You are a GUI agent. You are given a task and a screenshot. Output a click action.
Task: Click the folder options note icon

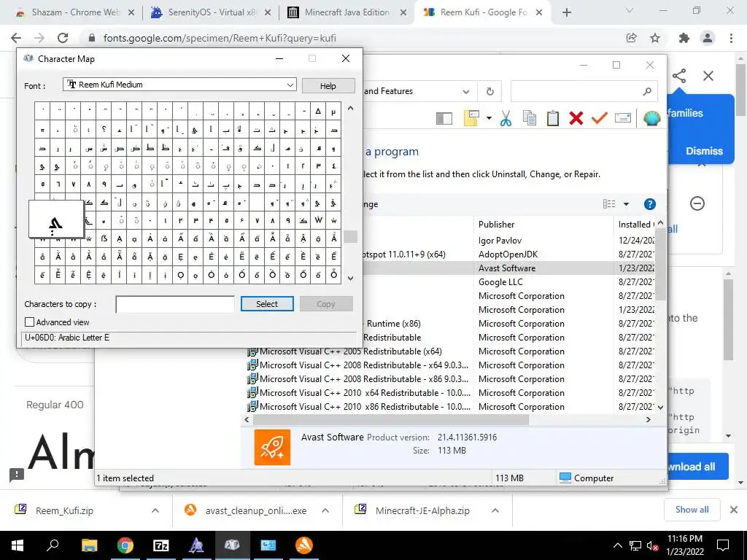(x=471, y=118)
